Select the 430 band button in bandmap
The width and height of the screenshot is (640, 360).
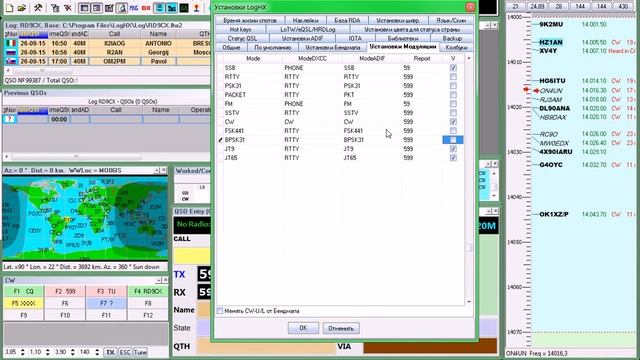623,7
